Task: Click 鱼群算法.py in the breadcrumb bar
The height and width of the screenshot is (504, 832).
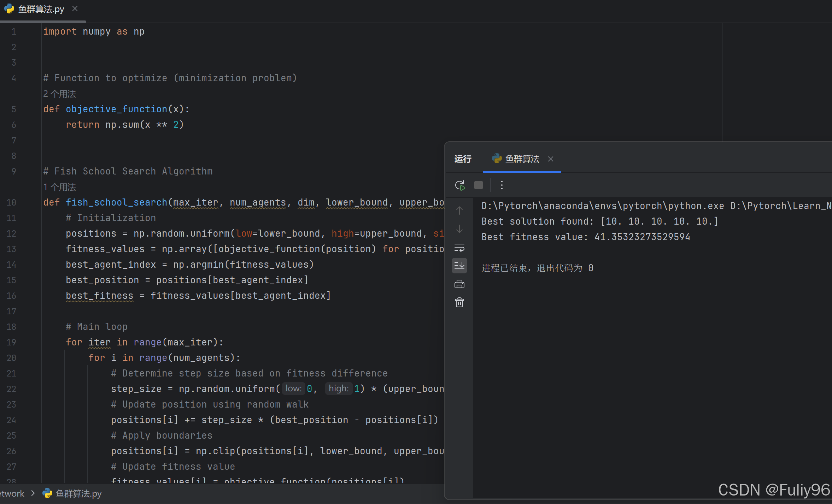Action: [78, 493]
